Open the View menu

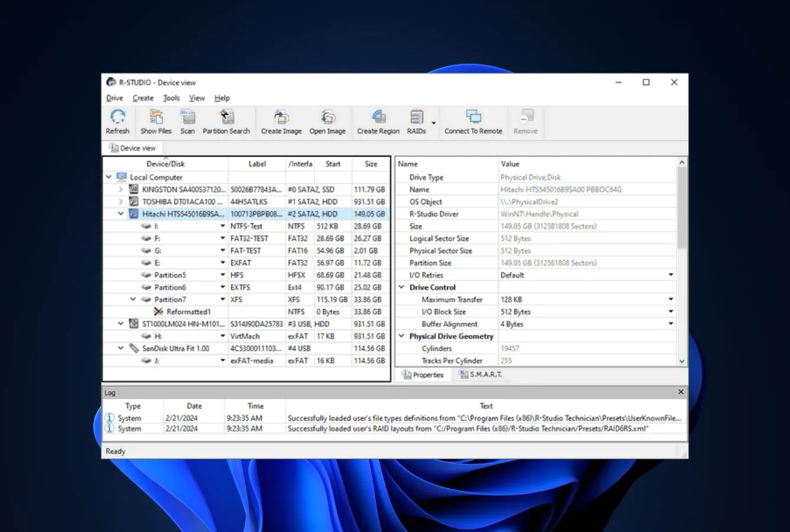point(197,98)
